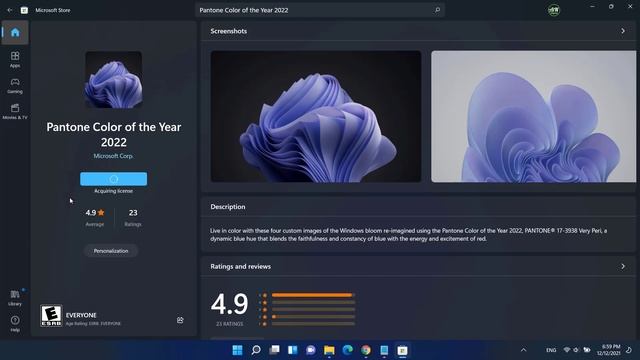Open Task View on the taskbar
This screenshot has height=360, width=640.
[274, 350]
